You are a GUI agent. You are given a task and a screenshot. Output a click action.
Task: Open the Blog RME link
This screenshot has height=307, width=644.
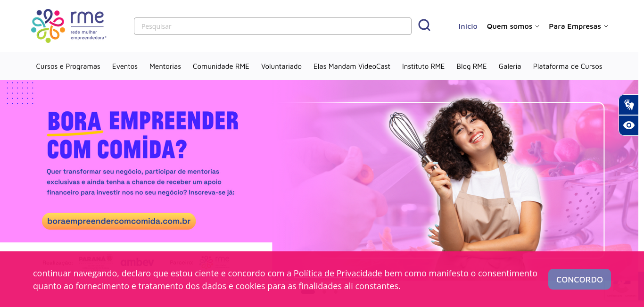point(471,66)
